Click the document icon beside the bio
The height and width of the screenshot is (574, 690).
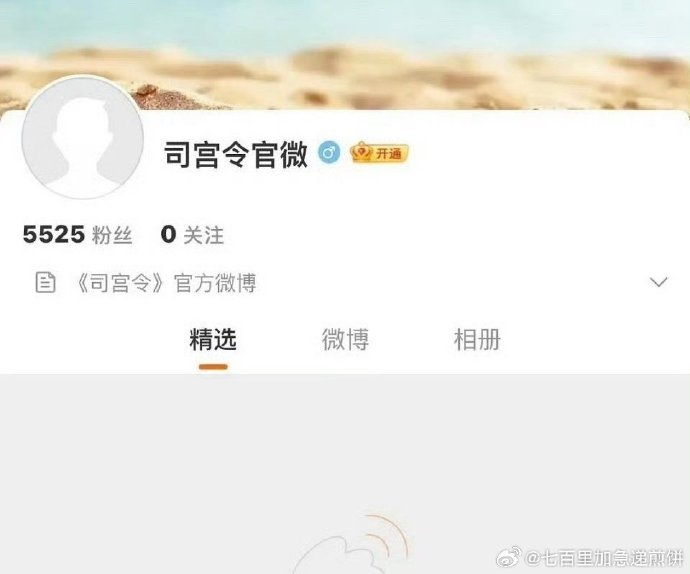point(45,282)
